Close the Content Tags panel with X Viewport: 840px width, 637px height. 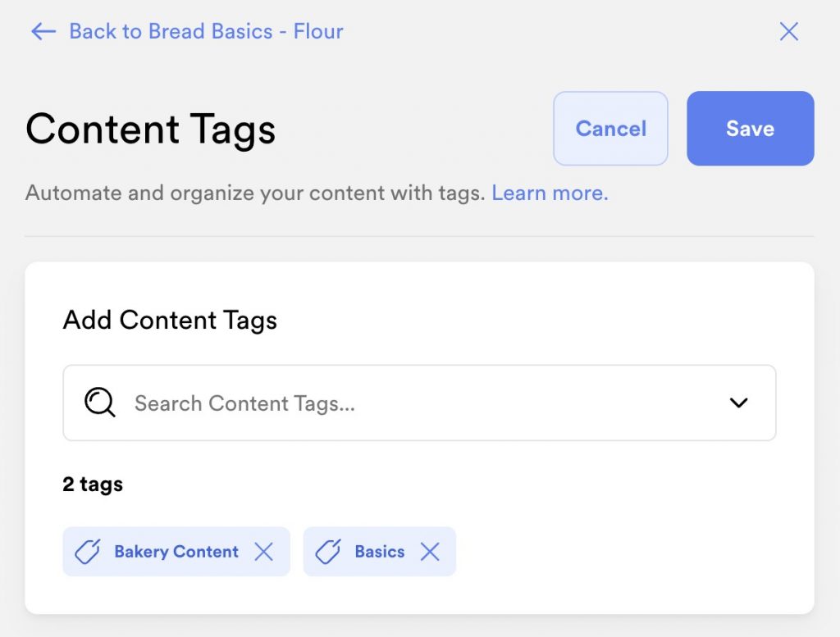click(x=788, y=32)
